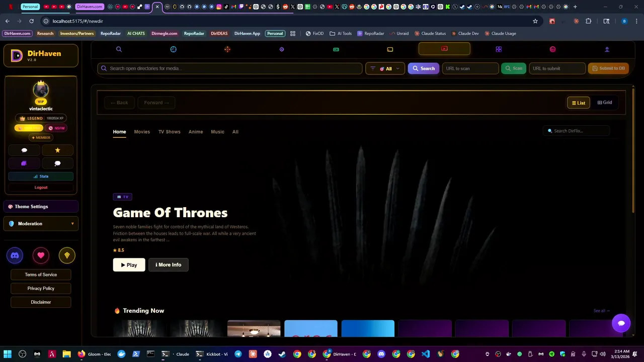Switch to Grid view

pos(605,103)
